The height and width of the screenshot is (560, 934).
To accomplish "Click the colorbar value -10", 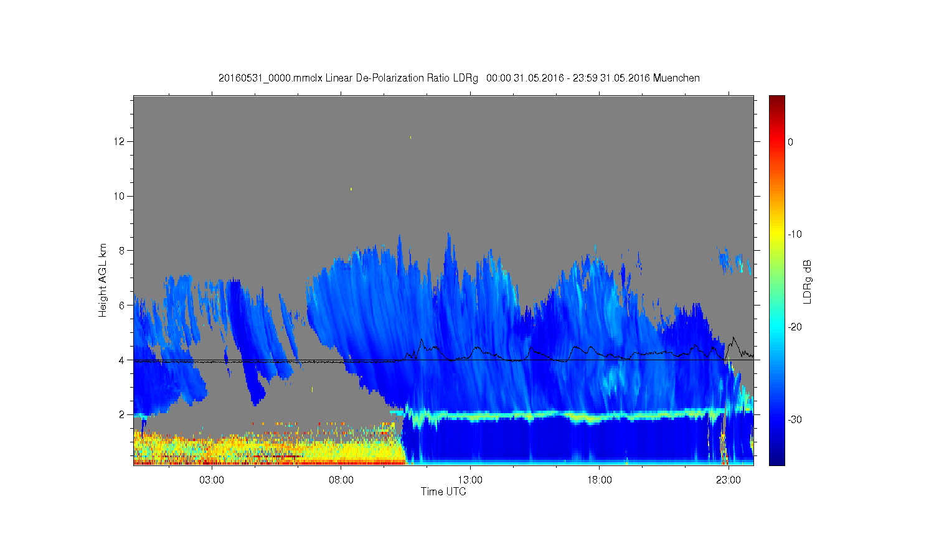I will point(795,235).
